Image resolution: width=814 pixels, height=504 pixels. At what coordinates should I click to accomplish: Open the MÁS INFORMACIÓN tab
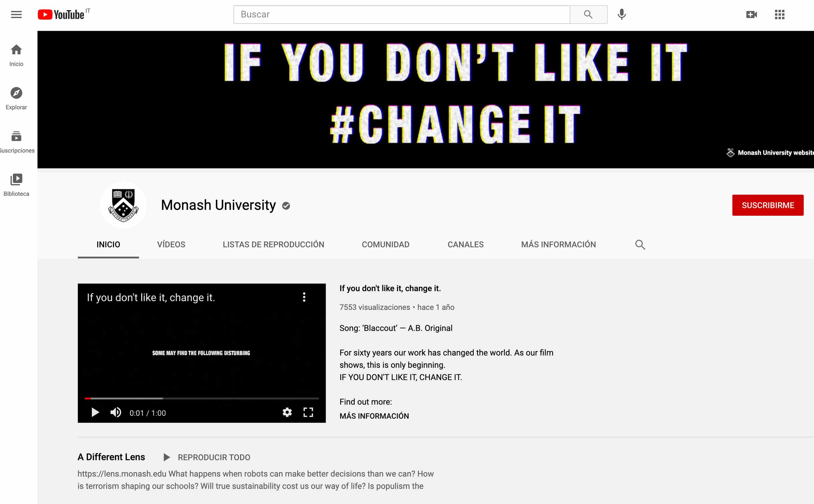[558, 244]
